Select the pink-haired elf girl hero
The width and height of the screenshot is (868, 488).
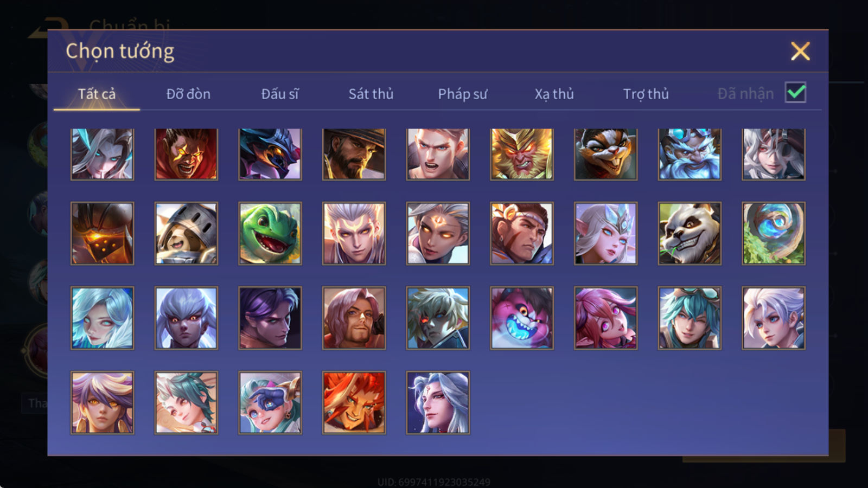tap(605, 318)
